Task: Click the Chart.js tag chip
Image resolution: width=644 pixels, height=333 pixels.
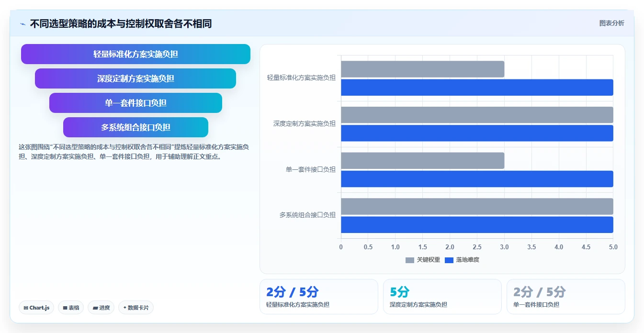Action: (36, 308)
